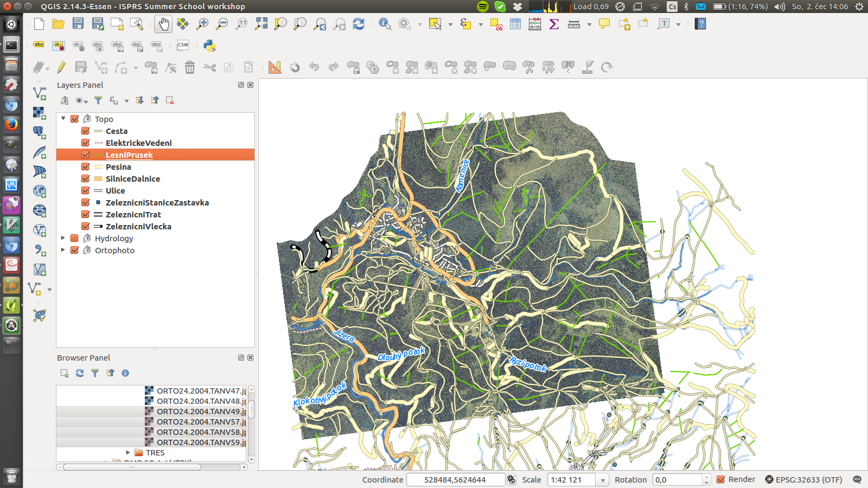Refresh the map canvas
The image size is (868, 488).
click(x=359, y=24)
